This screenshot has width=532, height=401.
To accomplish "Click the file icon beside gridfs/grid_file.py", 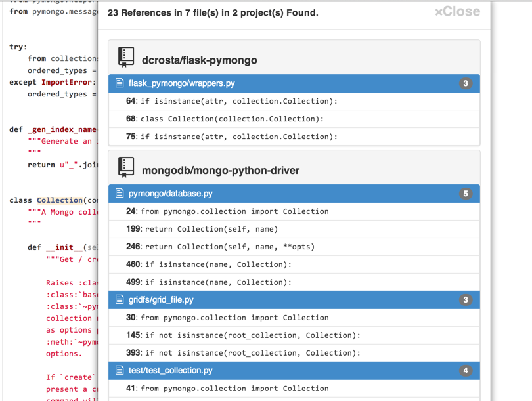I will coord(120,300).
